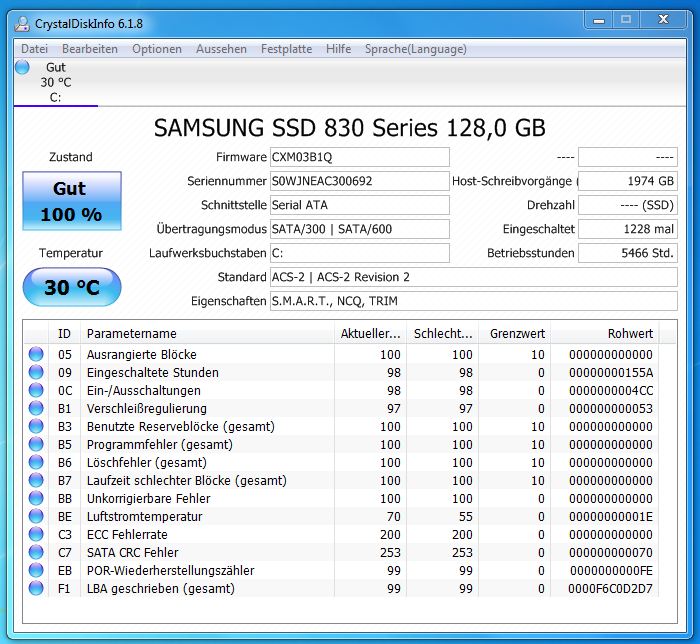Screen dimensions: 700x644
Task: Click the 30 °C temperature button
Action: click(x=71, y=288)
